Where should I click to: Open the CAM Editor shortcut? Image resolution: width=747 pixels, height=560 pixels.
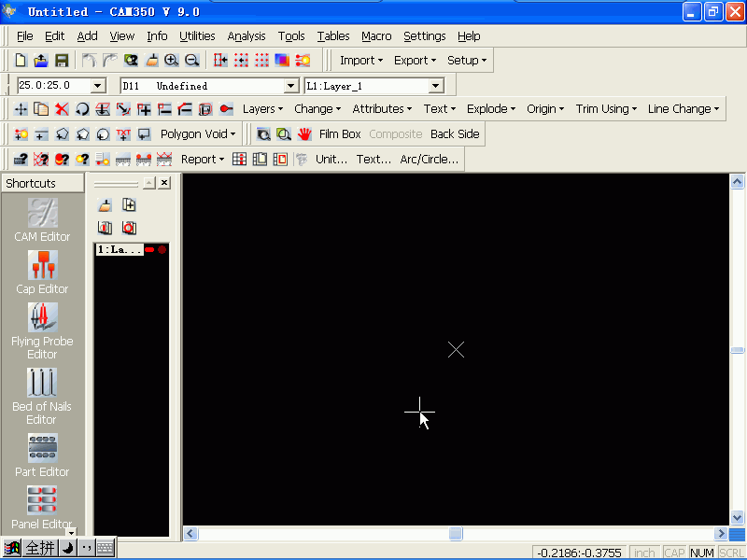[x=42, y=220]
